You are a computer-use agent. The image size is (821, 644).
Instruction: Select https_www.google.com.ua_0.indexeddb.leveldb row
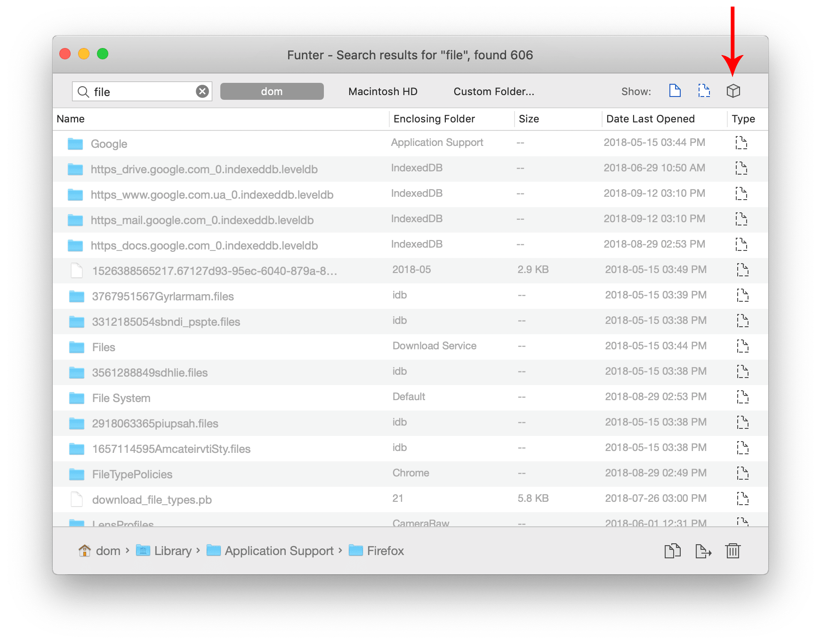(410, 194)
